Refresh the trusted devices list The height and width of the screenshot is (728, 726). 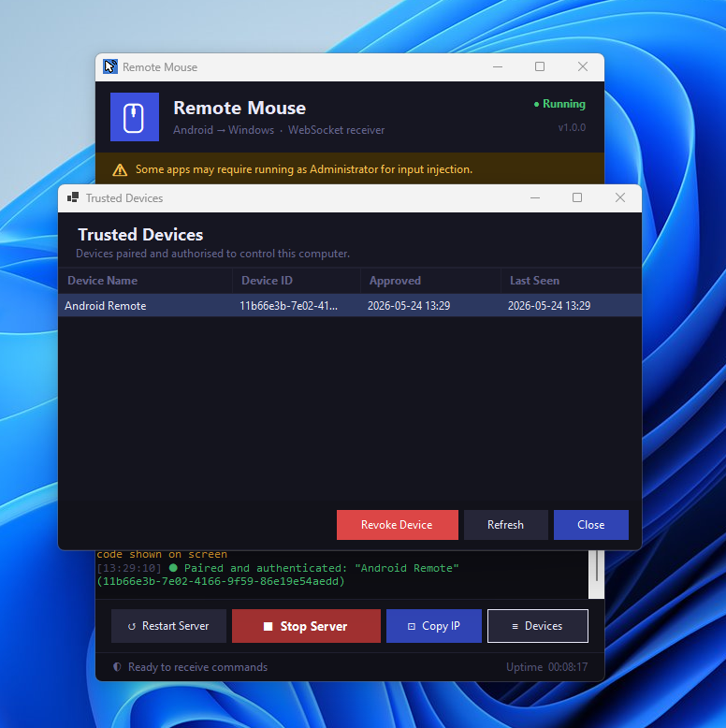pos(505,525)
